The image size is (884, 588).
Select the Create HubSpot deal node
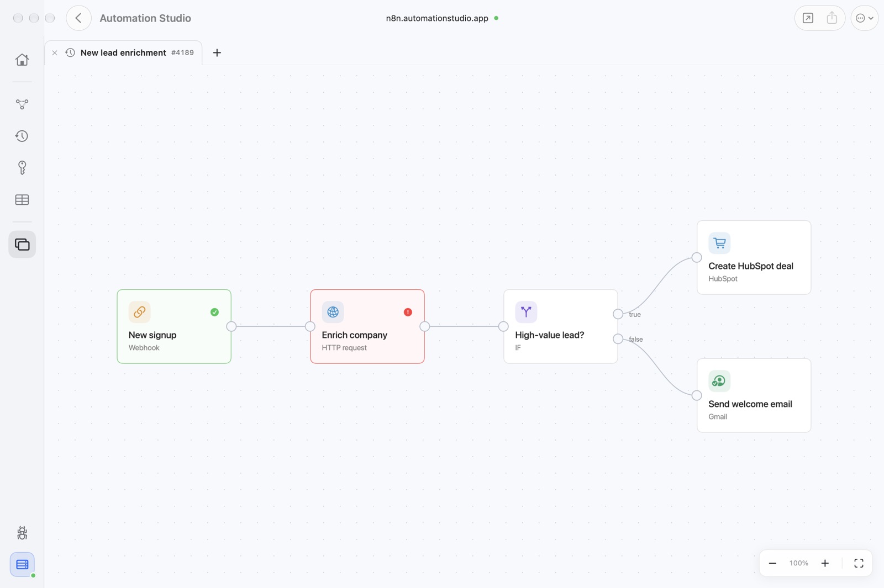click(x=754, y=257)
